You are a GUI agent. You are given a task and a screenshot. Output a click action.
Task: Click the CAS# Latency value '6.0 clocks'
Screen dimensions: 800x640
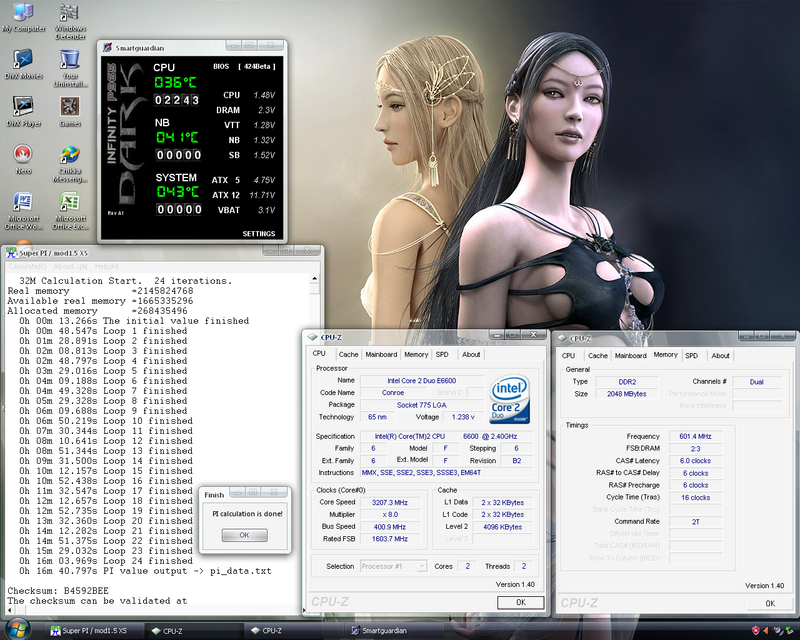(x=695, y=460)
